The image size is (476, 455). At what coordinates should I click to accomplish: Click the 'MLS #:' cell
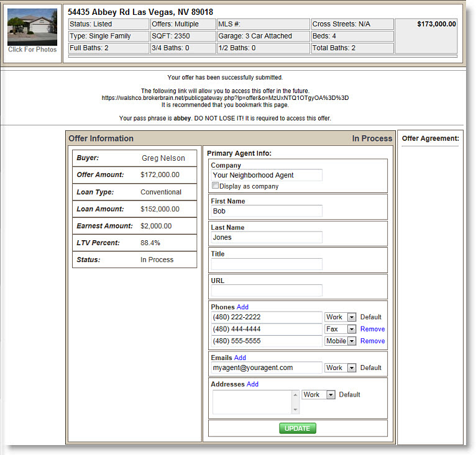point(263,24)
